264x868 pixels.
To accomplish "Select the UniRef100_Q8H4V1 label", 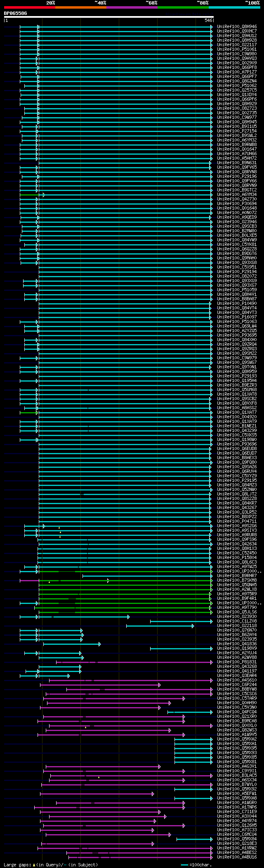I will (x=237, y=295).
